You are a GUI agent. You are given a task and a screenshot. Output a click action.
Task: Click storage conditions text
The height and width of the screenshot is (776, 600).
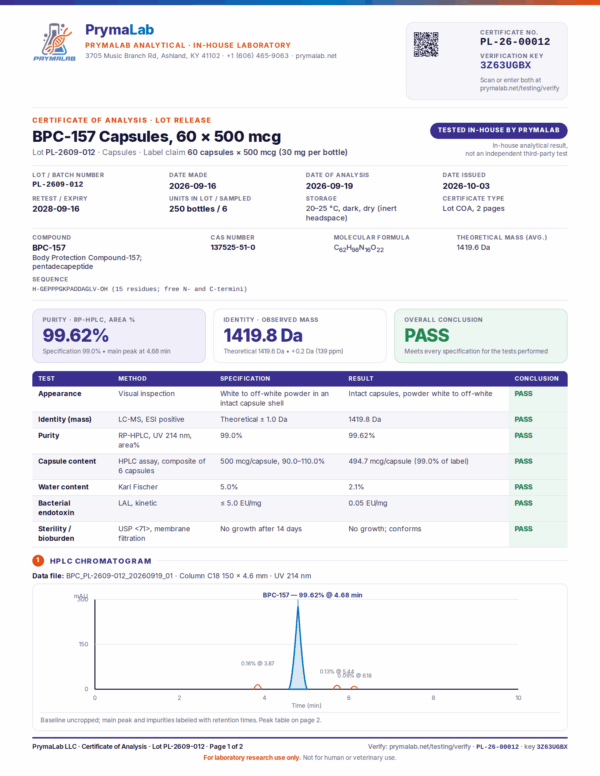[351, 213]
